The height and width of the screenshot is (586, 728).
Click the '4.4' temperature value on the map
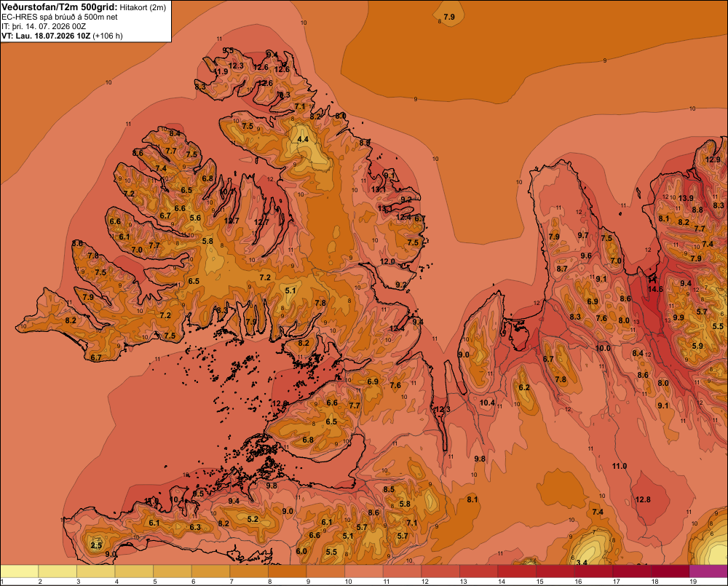click(x=303, y=139)
